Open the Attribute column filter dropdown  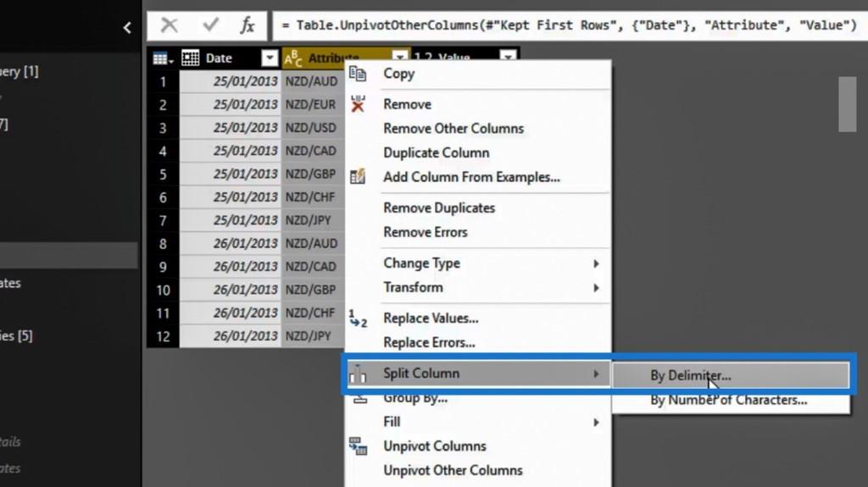[400, 57]
